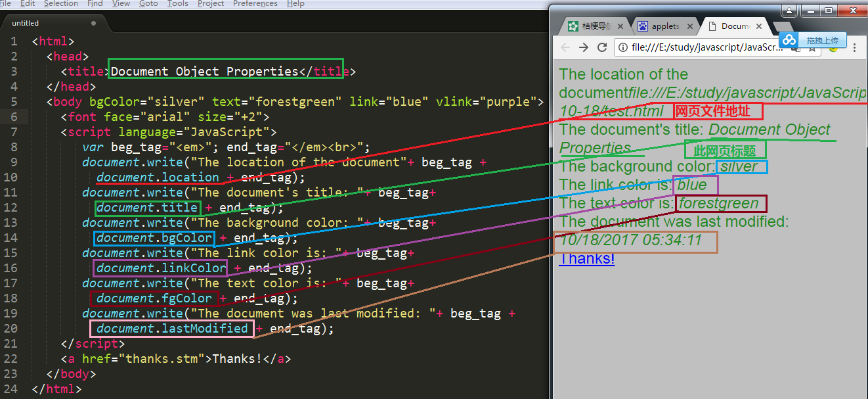The image size is (868, 399).
Task: Click the blue Baidu cloud upload icon
Action: 789,39
